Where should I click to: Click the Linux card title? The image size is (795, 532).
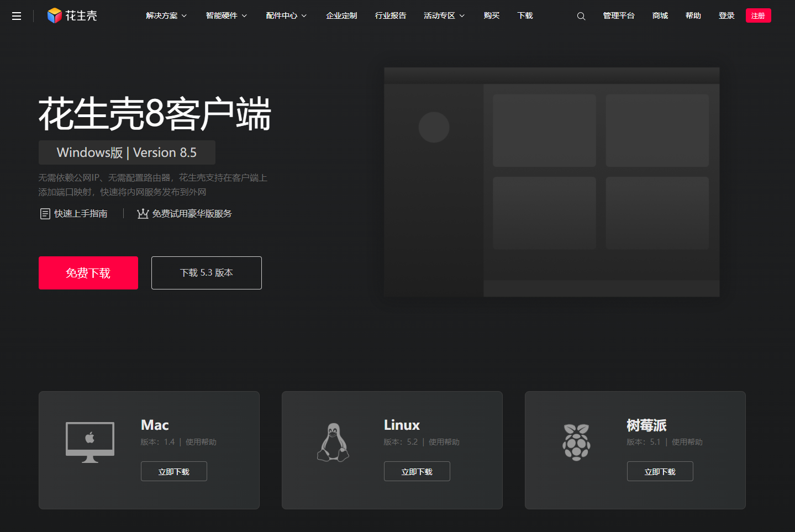click(x=402, y=425)
